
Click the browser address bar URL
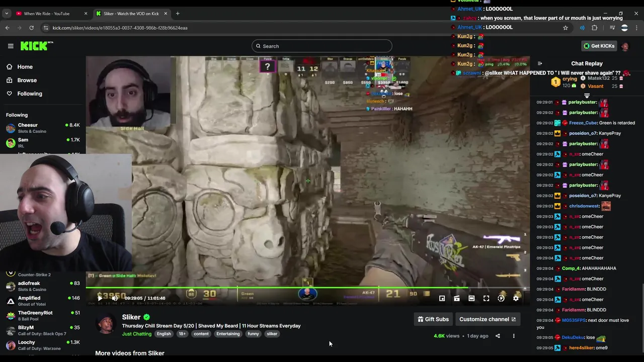120,28
